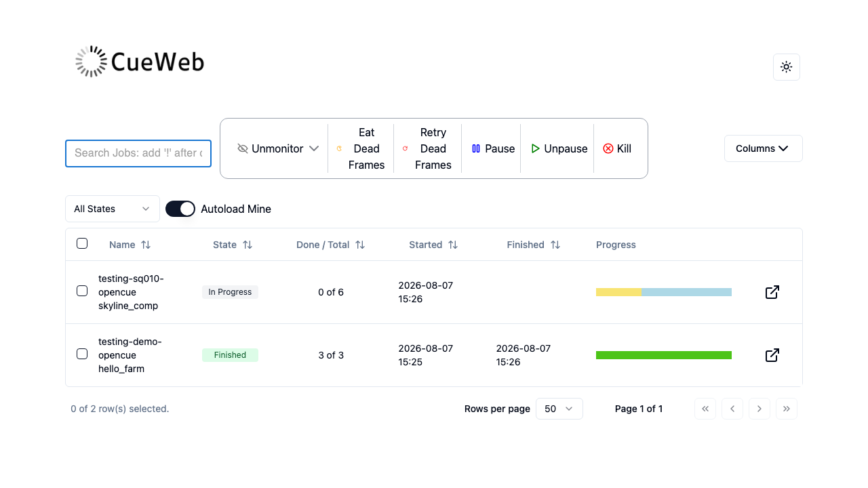This screenshot has height=488, width=868.
Task: Click the '3 of 3' cell
Action: coord(331,355)
